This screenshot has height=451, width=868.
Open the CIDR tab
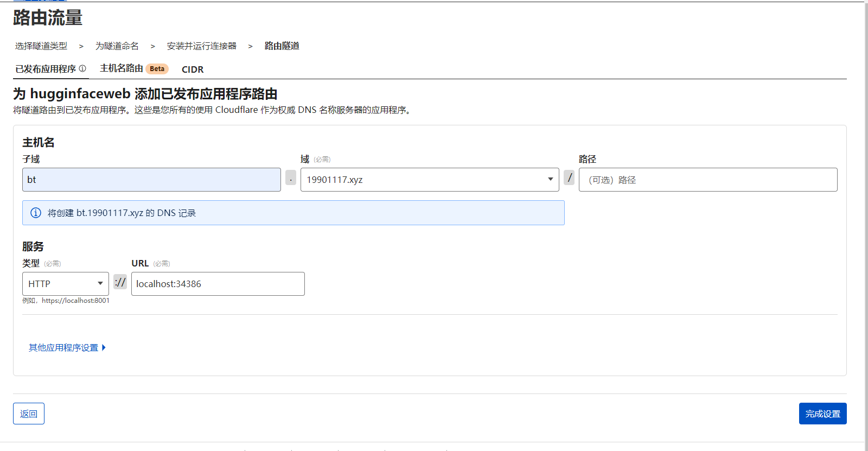point(193,69)
